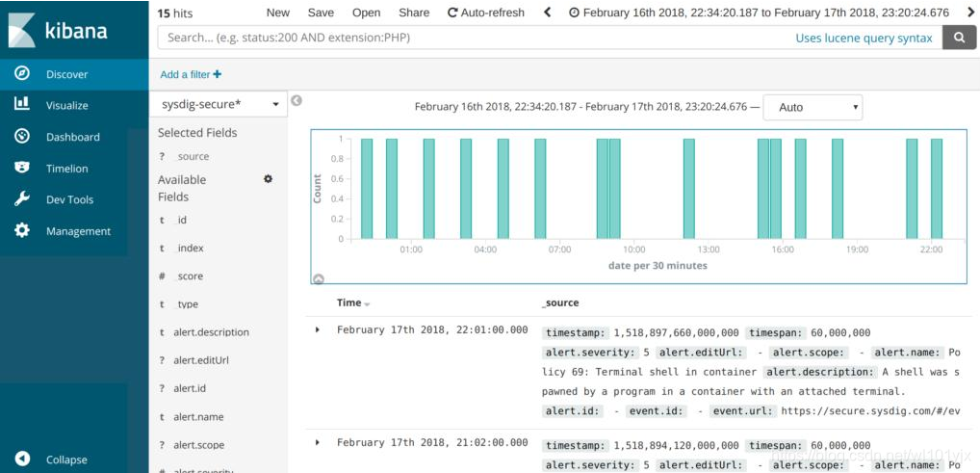Click the _index field in list
This screenshot has height=473, width=980.
coord(190,249)
